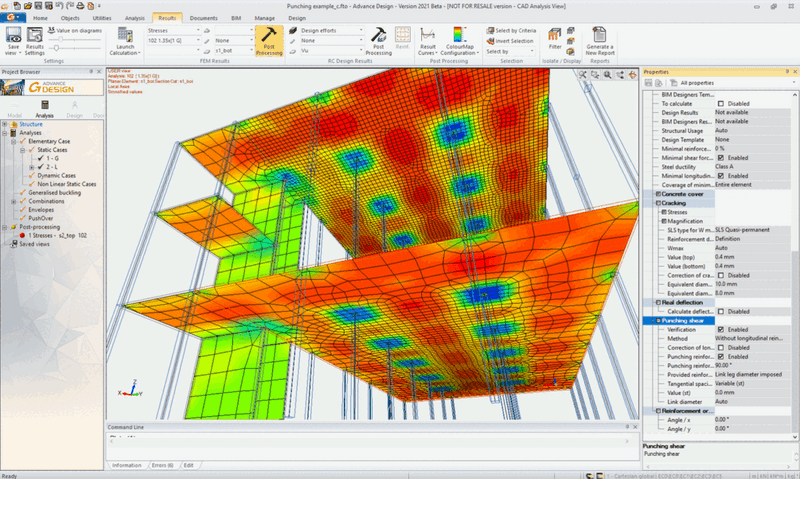Screen dimensions: 800x532
Task: Switch to the Documents ribbon tab
Action: [x=204, y=18]
